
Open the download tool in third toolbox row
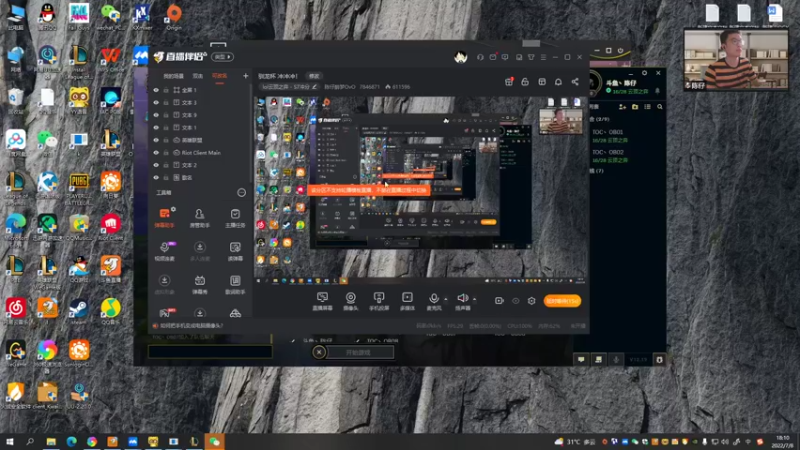[x=164, y=285]
